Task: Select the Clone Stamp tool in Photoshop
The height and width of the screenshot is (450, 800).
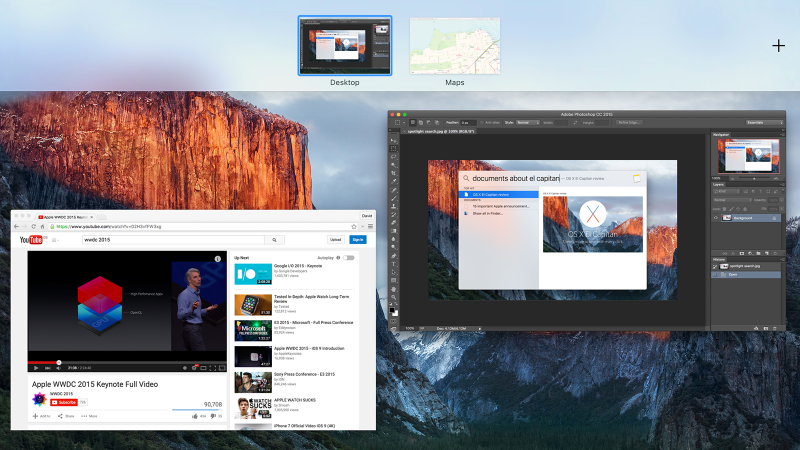Action: (x=393, y=206)
